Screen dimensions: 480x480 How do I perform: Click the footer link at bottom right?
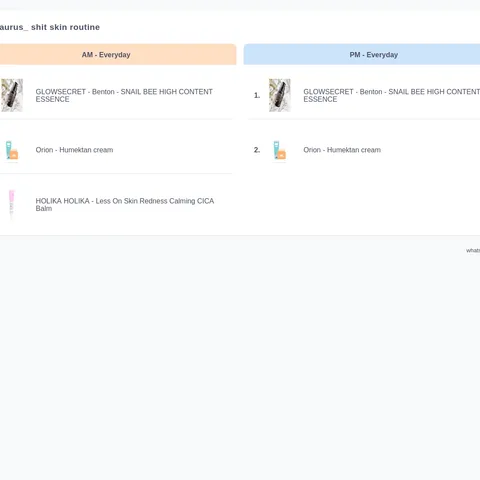click(x=473, y=250)
